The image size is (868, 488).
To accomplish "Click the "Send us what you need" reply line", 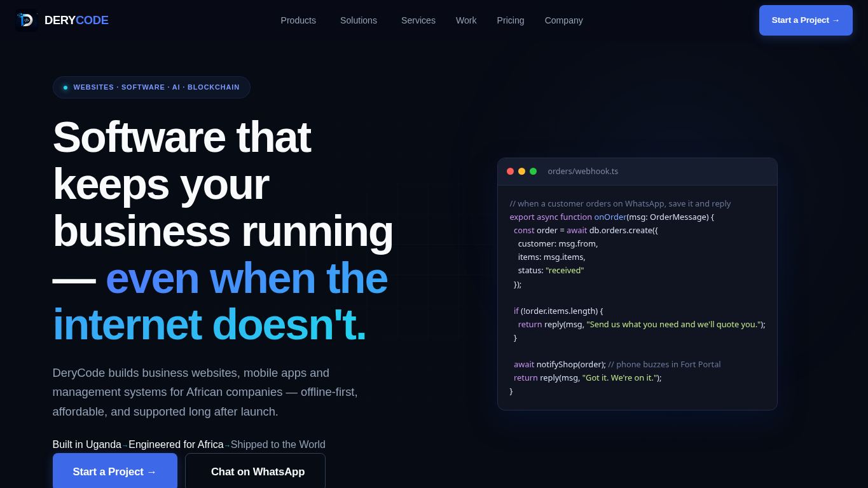I will (x=642, y=325).
